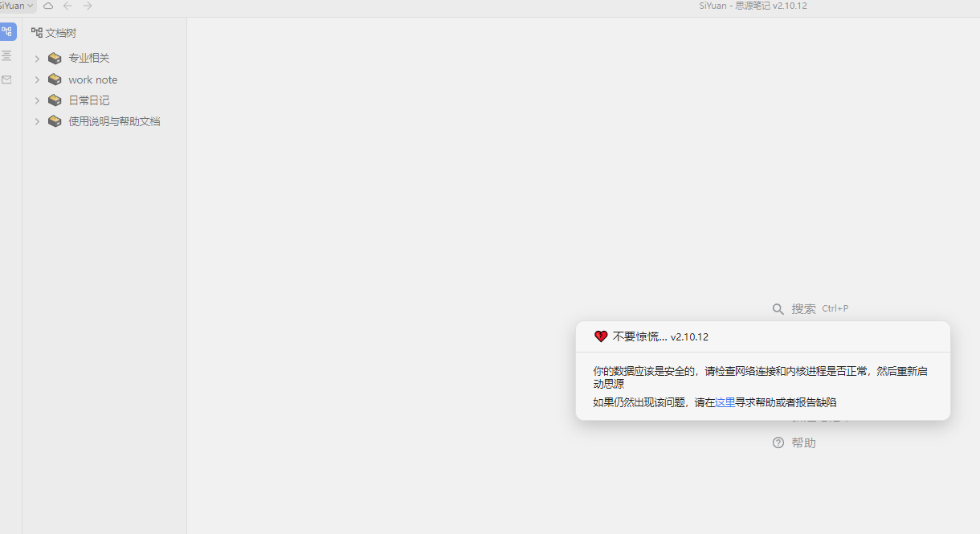Click the 文档树 panel header

click(54, 33)
